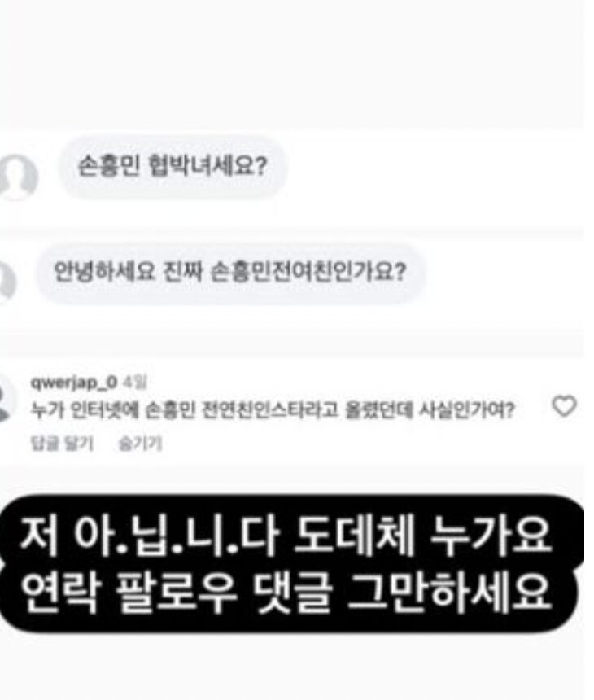Viewport: 594px width, 700px height.
Task: Tap "답글 달기" to reply
Action: click(x=62, y=444)
